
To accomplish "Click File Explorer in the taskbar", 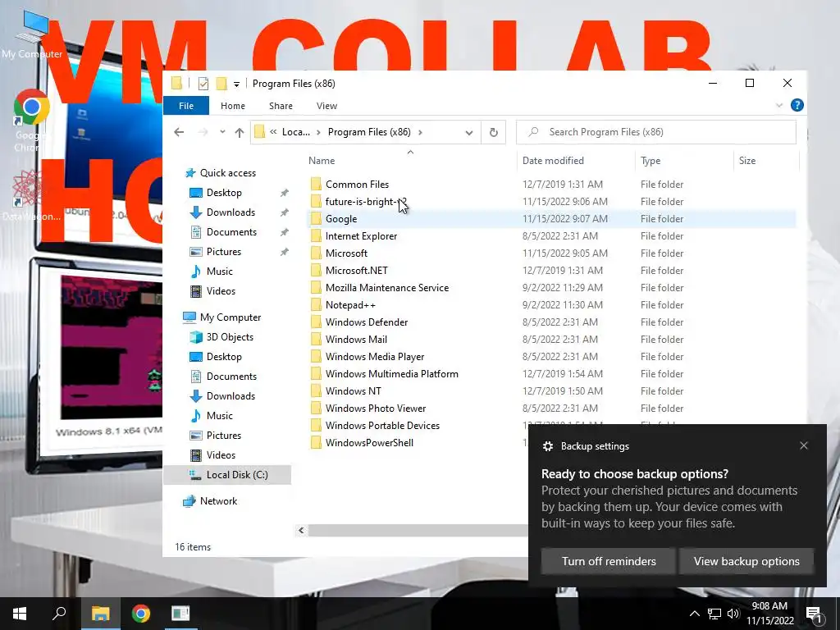I will [100, 614].
